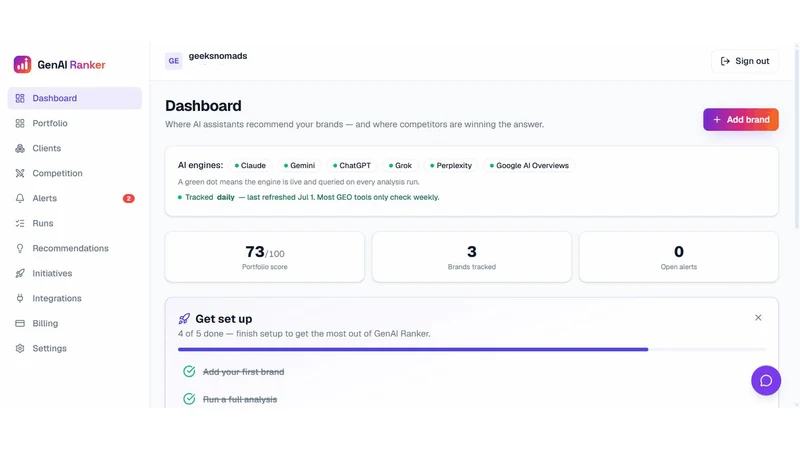Click the 'AI engines:' label
Viewport: 800px width, 450px height.
point(201,165)
